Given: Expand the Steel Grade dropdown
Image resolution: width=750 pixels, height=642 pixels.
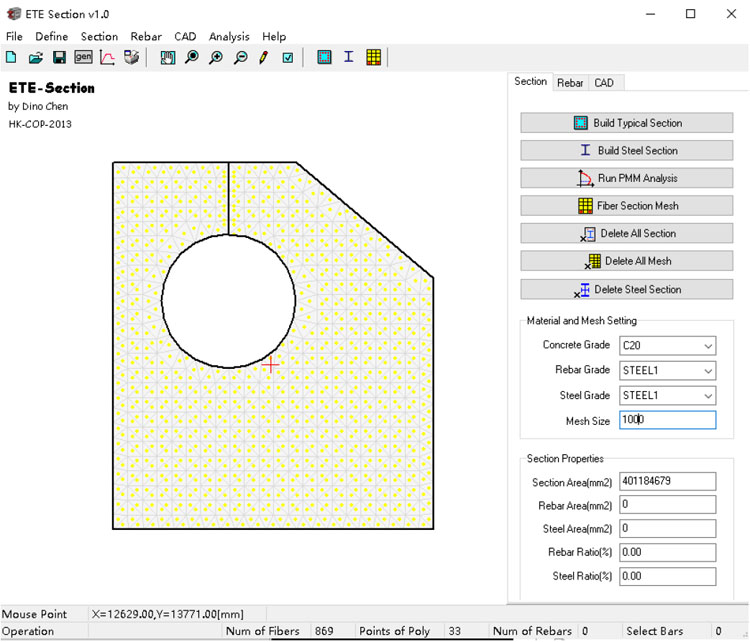Looking at the screenshot, I should pyautogui.click(x=708, y=396).
